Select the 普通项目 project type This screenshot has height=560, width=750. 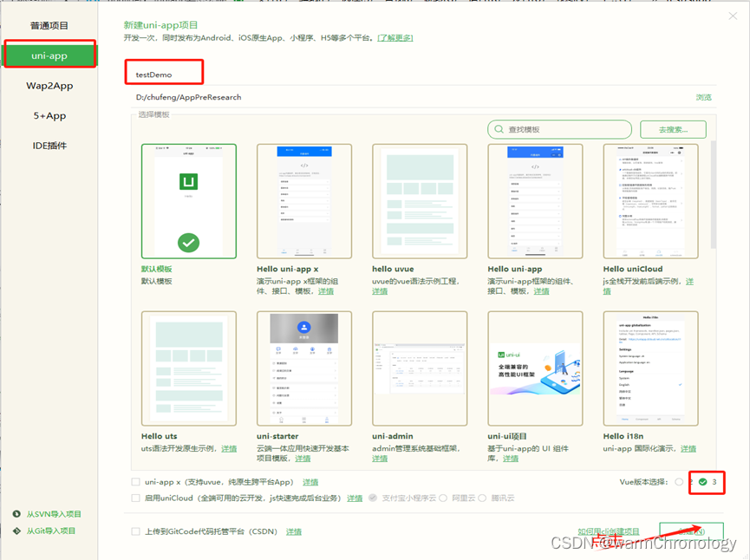point(49,25)
